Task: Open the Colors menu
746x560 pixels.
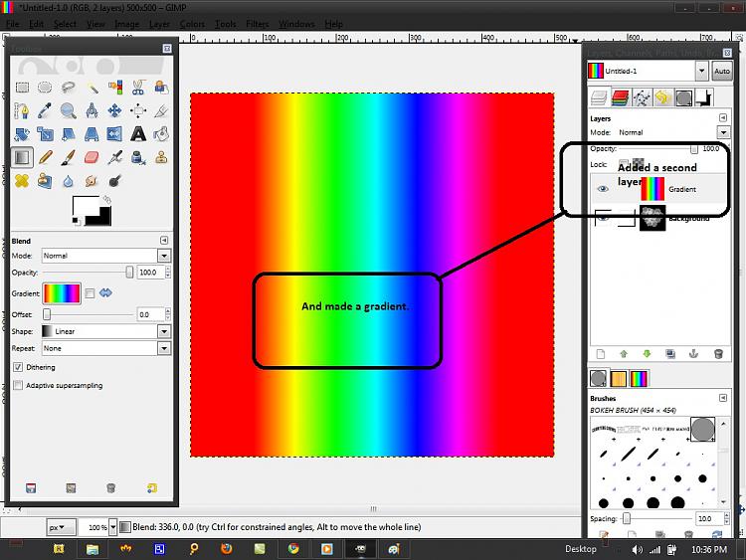Action: pyautogui.click(x=192, y=24)
